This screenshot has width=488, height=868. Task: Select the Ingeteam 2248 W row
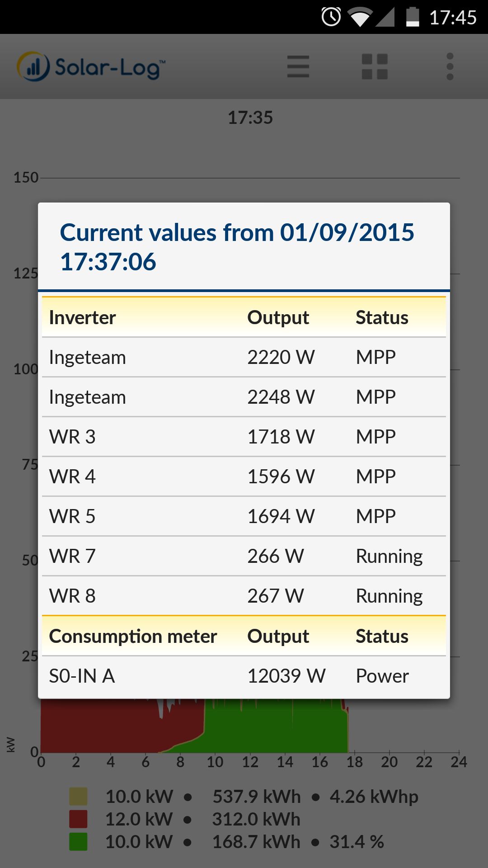(x=244, y=397)
